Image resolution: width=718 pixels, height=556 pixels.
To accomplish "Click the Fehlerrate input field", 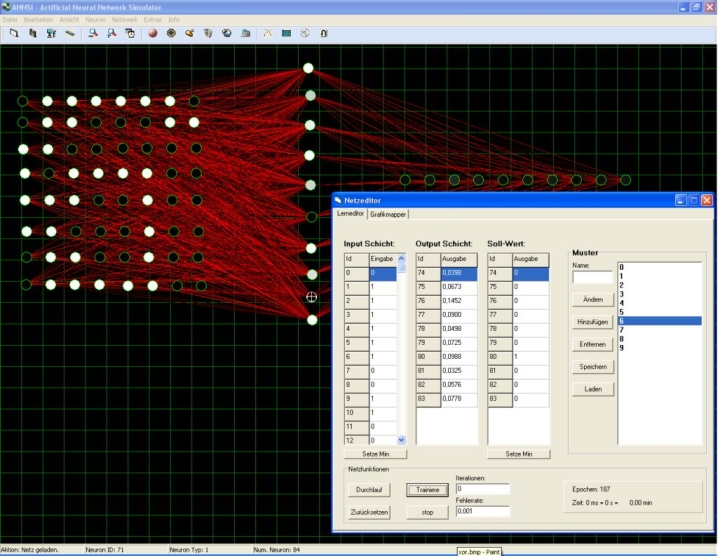I will pos(482,512).
